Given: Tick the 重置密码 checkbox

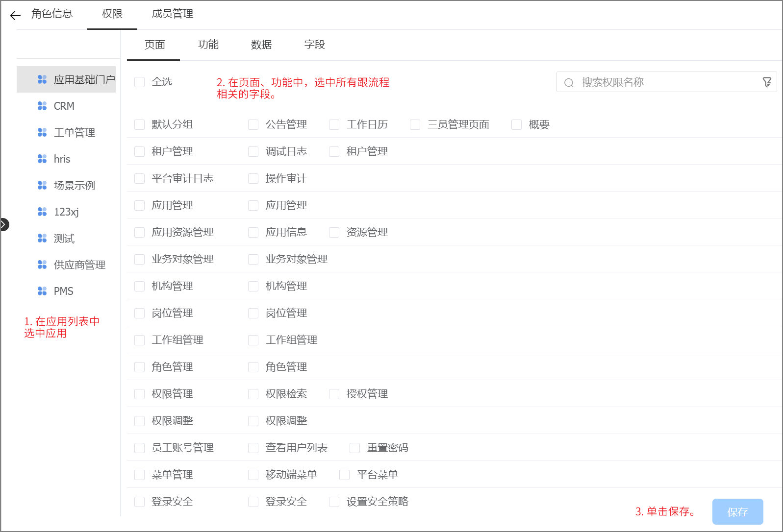Looking at the screenshot, I should 354,448.
